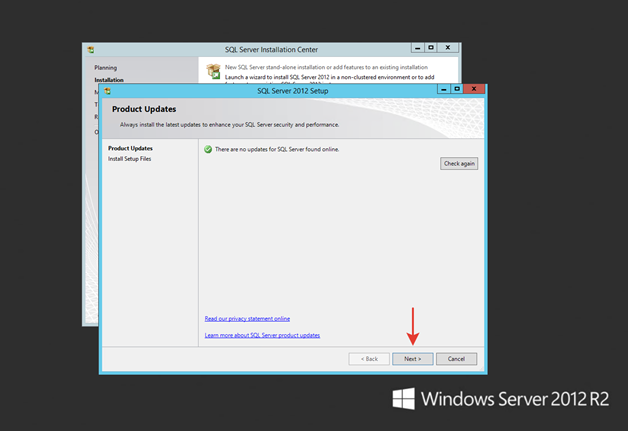Image resolution: width=628 pixels, height=431 pixels.
Task: Click the SQL Server 2012 Setup title bar
Action: 292,91
